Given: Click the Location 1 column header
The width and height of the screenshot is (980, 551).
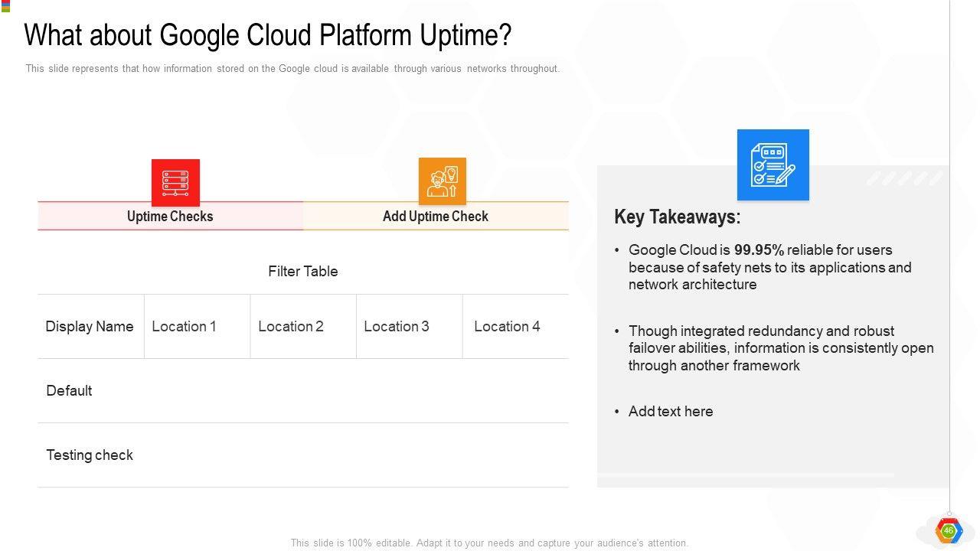Looking at the screenshot, I should coord(184,327).
